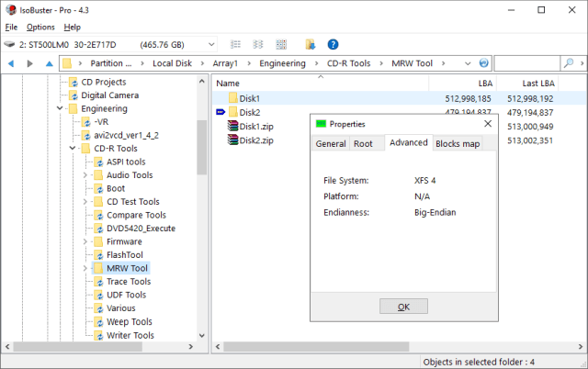
Task: Click the XFS icon in Properties title
Action: (321, 124)
